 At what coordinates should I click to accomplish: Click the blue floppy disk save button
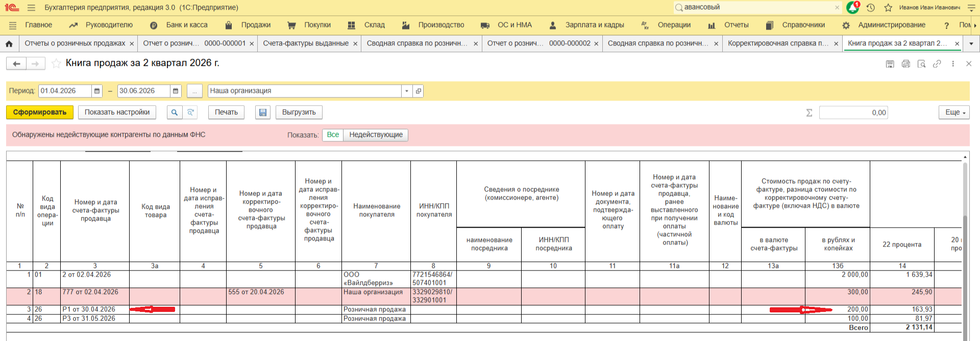point(262,112)
